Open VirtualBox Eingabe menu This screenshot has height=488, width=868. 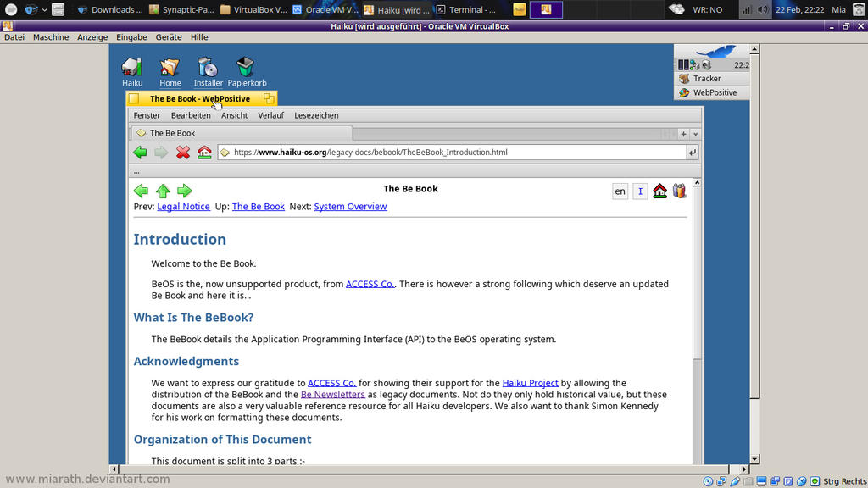pos(131,37)
